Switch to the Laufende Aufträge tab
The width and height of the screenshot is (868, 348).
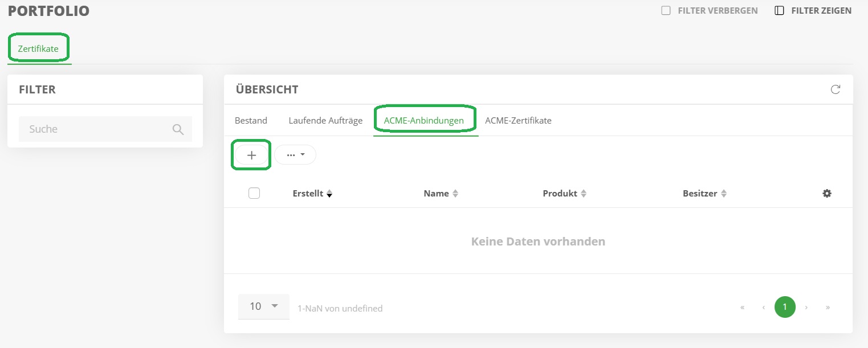click(x=325, y=121)
